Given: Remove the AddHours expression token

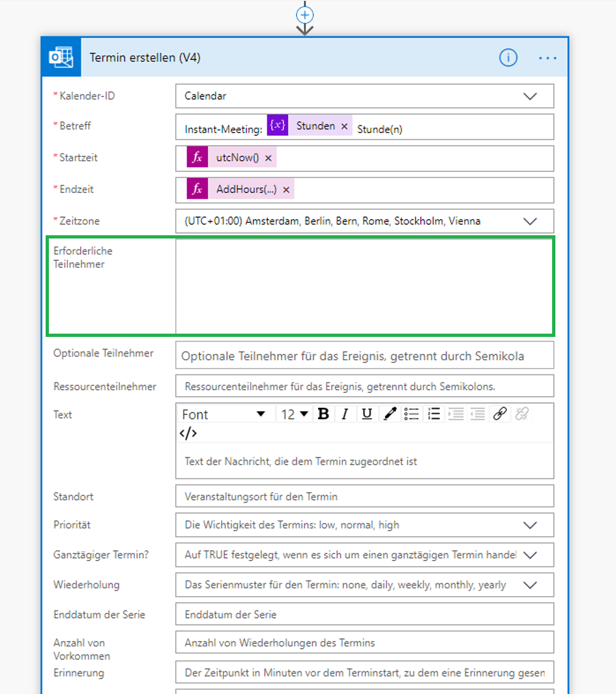Looking at the screenshot, I should point(286,190).
